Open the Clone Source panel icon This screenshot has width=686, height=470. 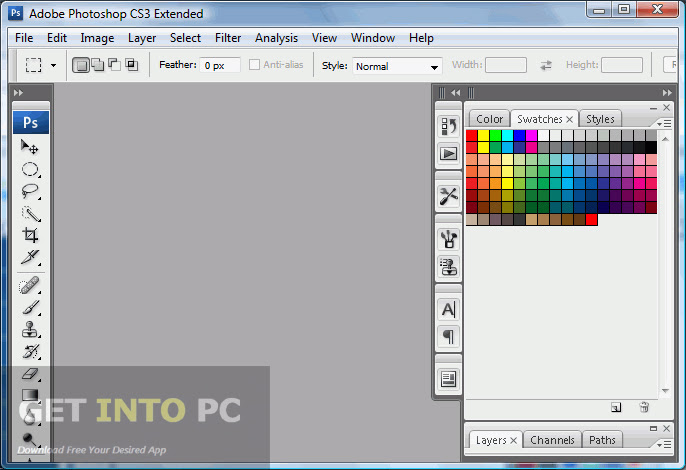[448, 267]
